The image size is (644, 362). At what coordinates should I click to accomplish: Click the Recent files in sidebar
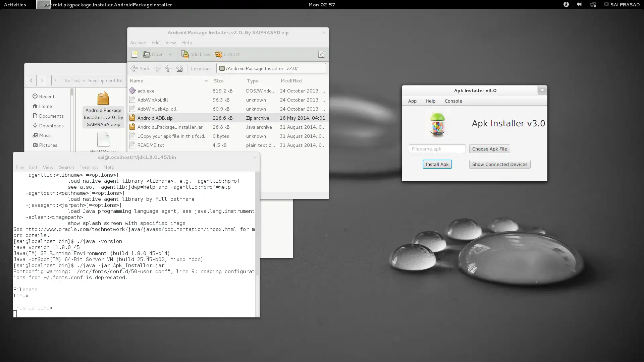coord(46,96)
